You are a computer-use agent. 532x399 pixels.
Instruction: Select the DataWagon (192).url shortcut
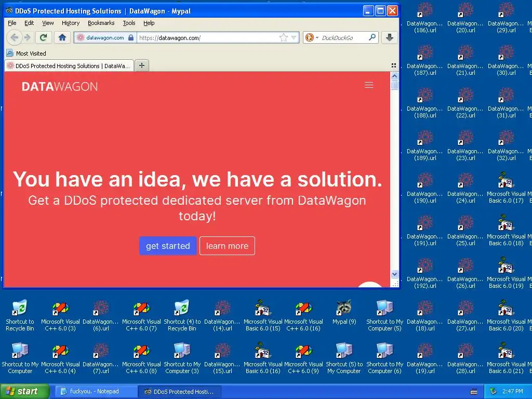pos(425,272)
